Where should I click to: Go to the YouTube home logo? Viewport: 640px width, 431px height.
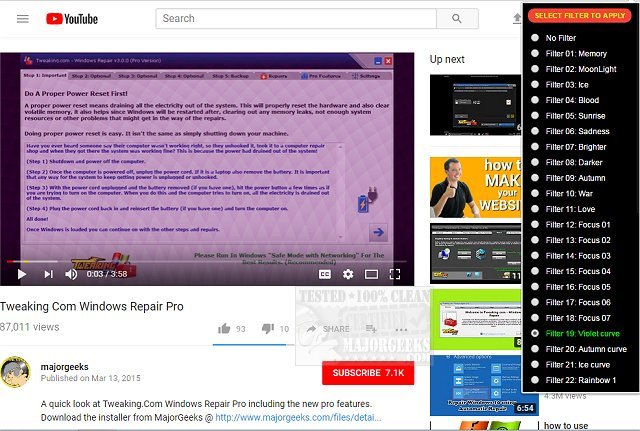click(72, 19)
